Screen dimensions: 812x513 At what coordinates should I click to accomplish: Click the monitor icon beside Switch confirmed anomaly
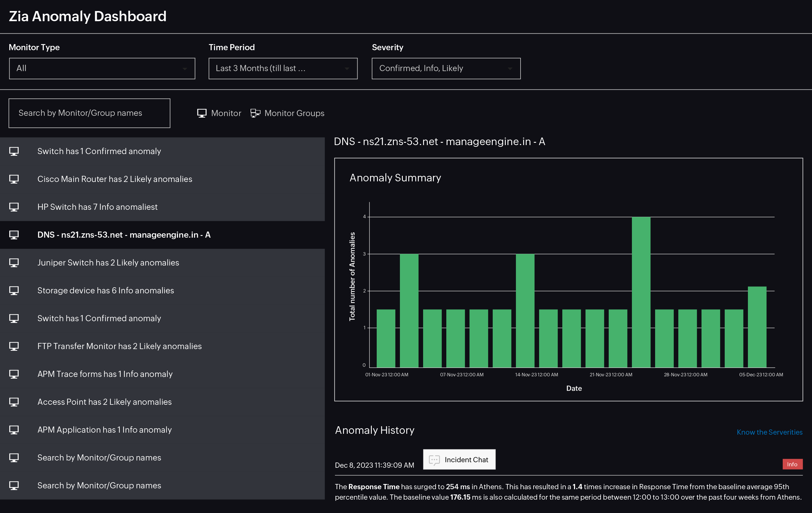[14, 151]
